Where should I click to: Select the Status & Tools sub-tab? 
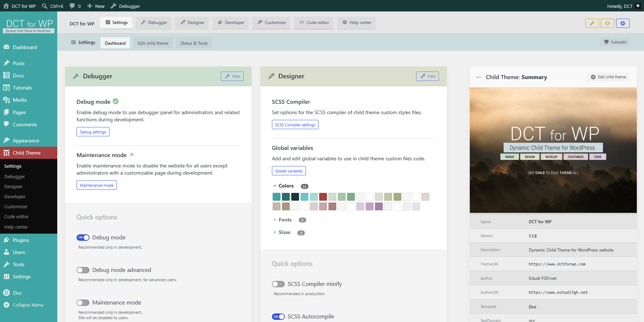194,43
